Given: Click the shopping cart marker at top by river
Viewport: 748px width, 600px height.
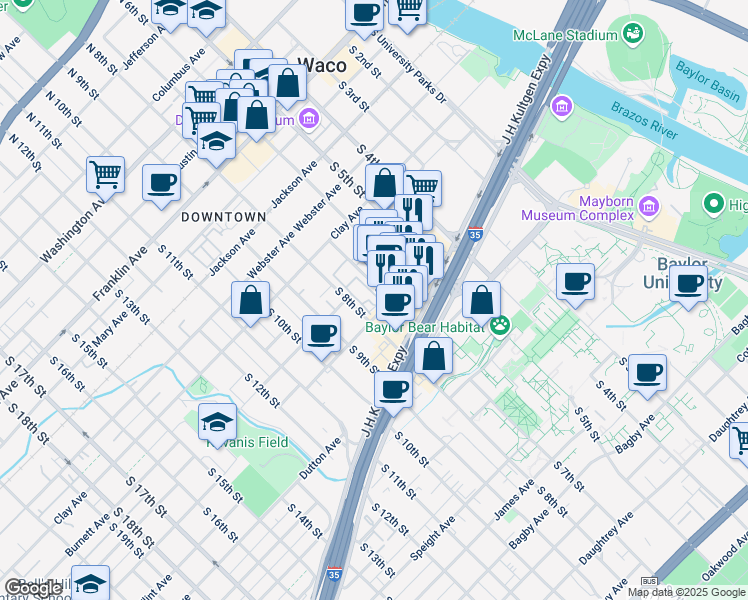Looking at the screenshot, I should (x=407, y=12).
